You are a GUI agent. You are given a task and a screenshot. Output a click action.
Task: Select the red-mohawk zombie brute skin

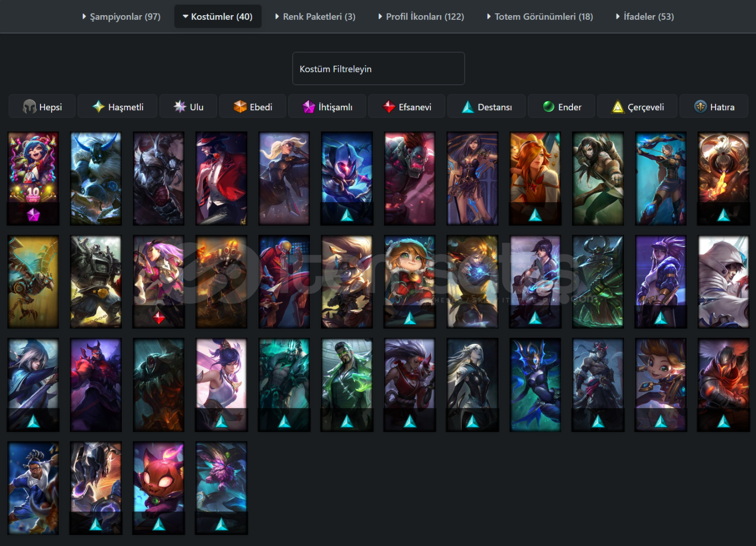point(409,178)
